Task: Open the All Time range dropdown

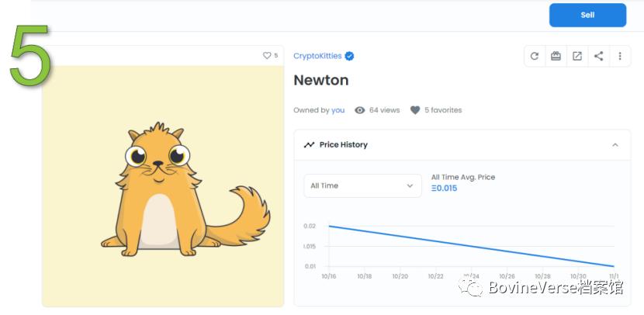Action: click(x=362, y=185)
